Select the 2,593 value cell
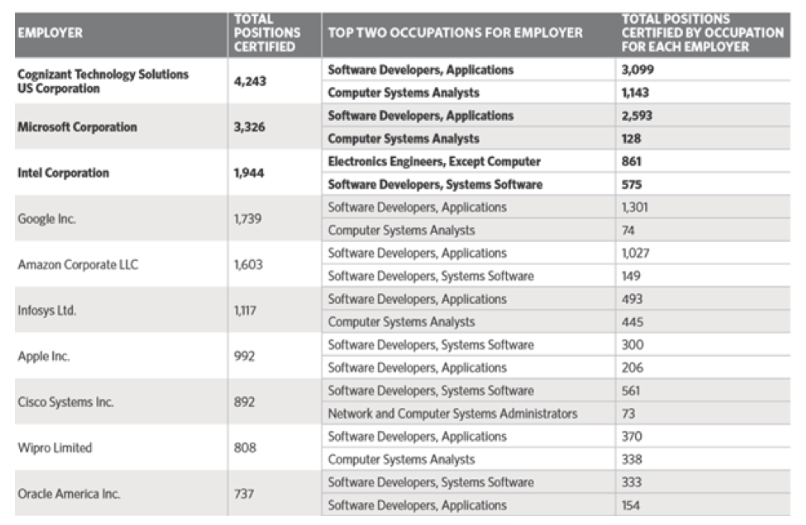 pos(703,115)
